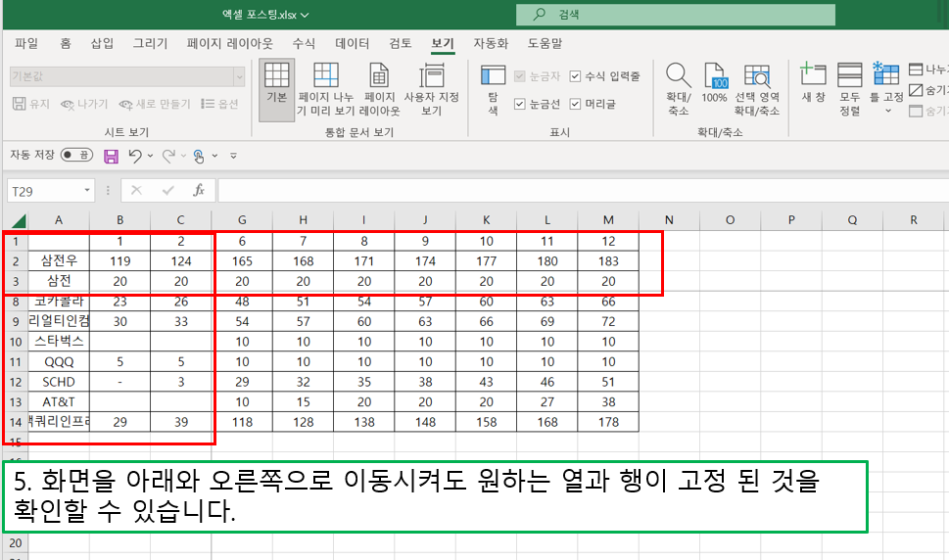949x560 pixels.
Task: Click in the 검색 search box
Action: 676,14
